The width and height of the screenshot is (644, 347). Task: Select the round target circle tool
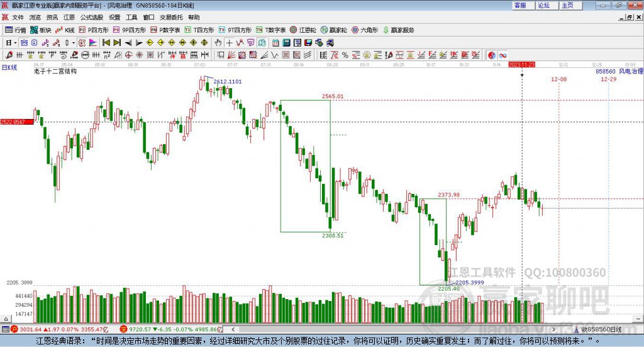pyautogui.click(x=128, y=55)
